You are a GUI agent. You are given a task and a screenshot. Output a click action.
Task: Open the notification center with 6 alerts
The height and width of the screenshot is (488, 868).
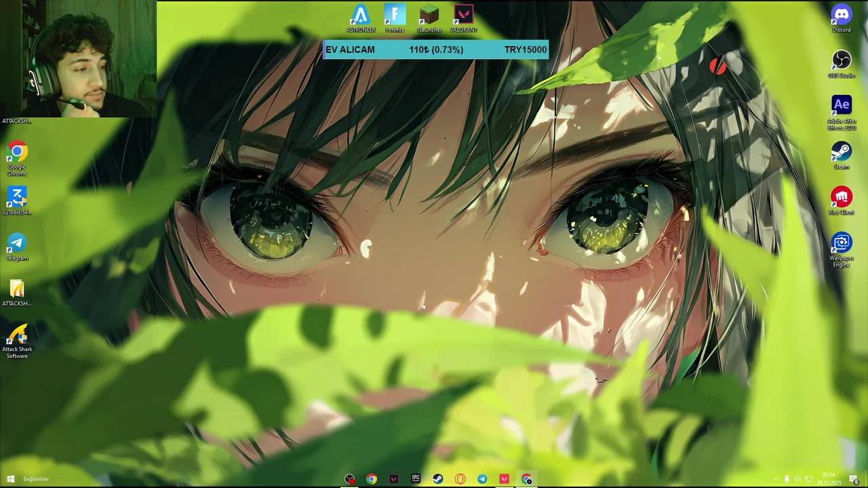854,480
